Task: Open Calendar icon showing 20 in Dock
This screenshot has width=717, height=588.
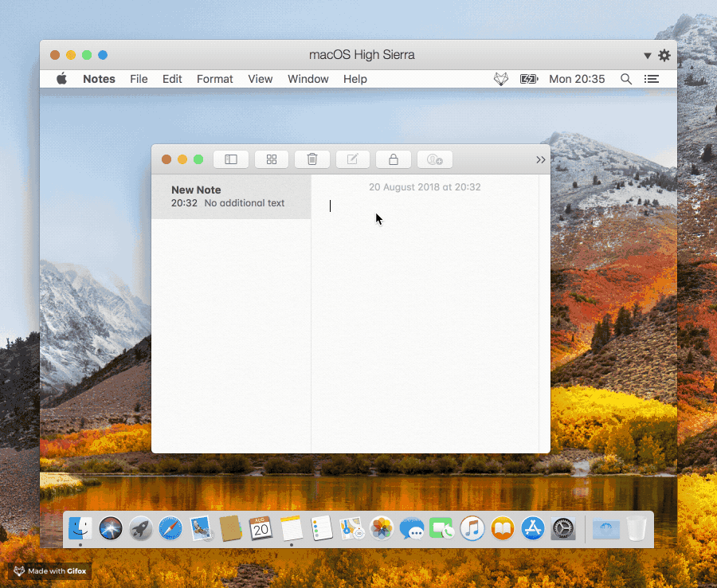Action: [x=261, y=528]
